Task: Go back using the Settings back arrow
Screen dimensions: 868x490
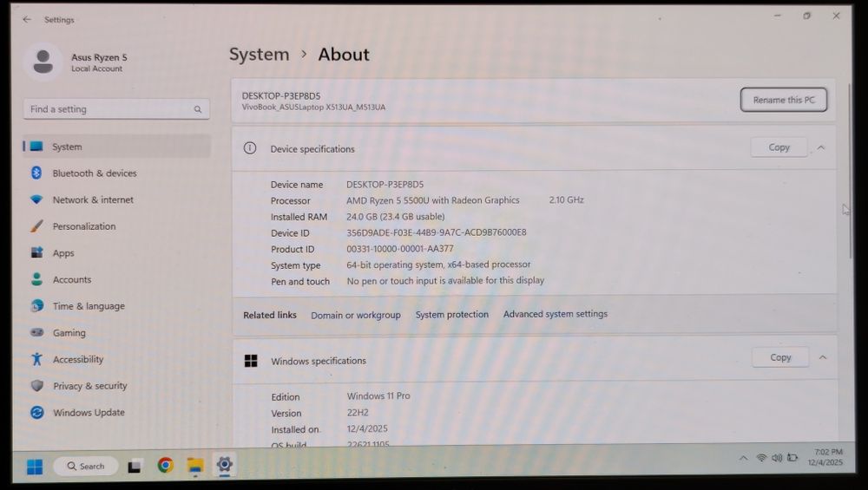Action: [27, 19]
